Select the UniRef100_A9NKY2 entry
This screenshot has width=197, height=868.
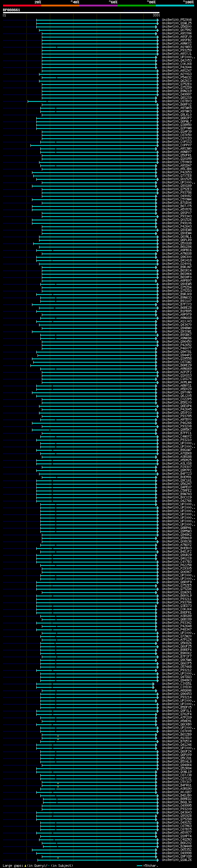coord(177,43)
